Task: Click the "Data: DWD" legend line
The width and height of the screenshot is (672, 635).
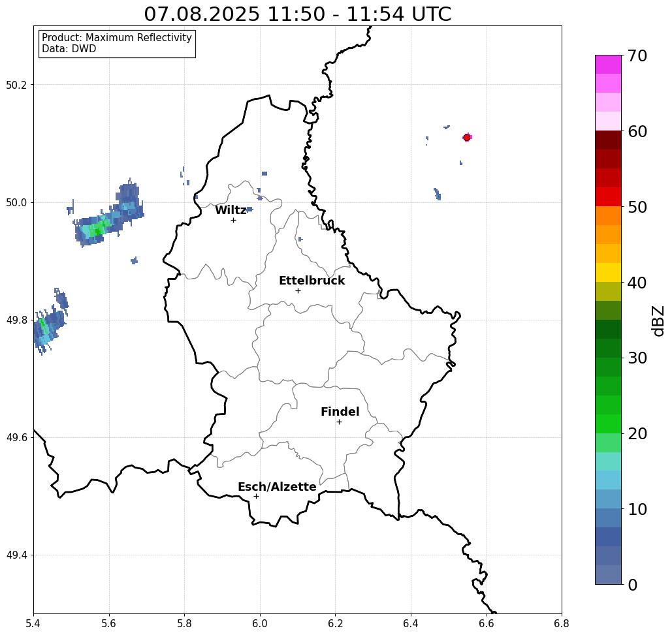Action: [69, 49]
